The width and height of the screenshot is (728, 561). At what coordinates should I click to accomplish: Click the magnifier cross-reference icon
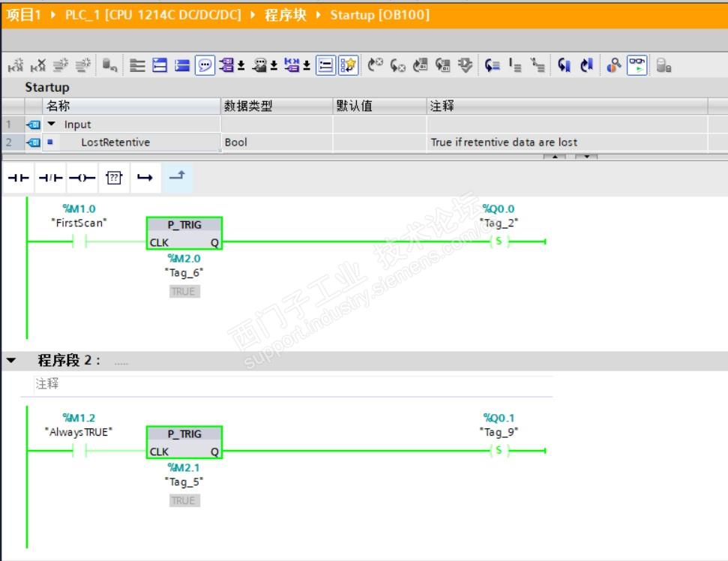point(614,65)
